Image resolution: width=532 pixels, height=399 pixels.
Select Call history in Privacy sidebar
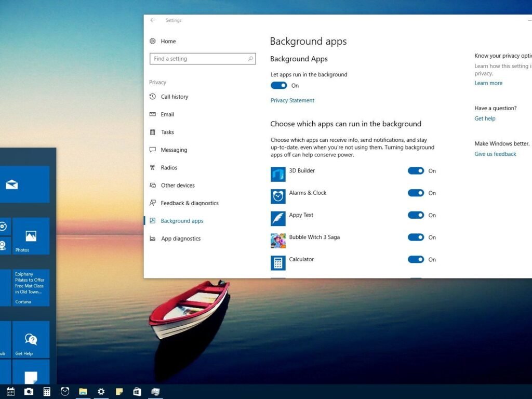pyautogui.click(x=174, y=97)
